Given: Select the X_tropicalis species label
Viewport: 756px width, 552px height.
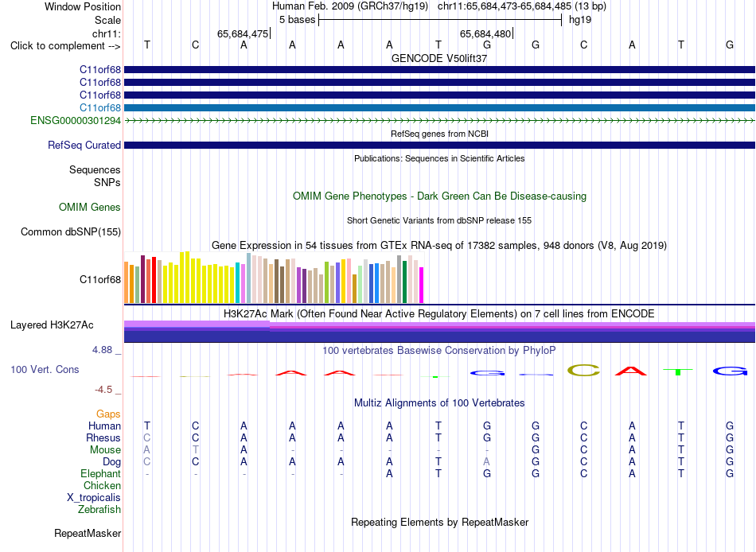Looking at the screenshot, I should 94,498.
